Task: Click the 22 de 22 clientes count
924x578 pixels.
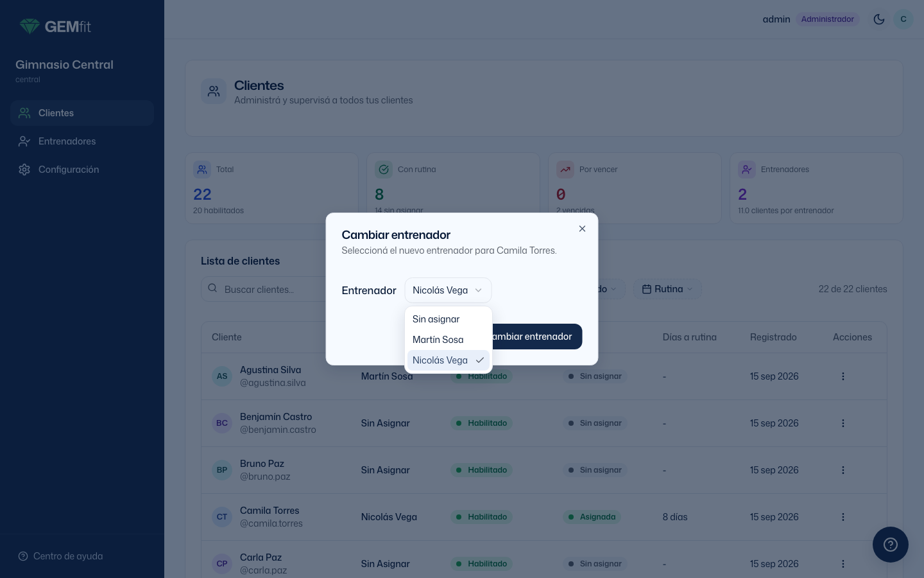Action: [x=853, y=289]
